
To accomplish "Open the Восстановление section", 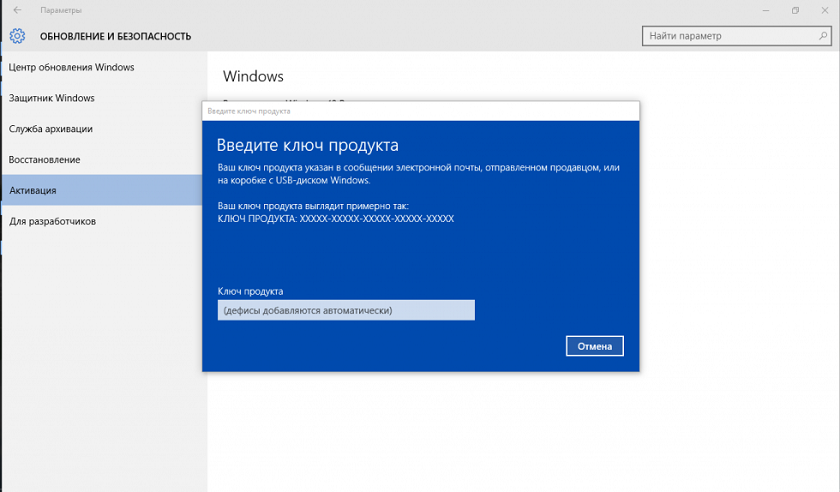I will click(x=45, y=160).
